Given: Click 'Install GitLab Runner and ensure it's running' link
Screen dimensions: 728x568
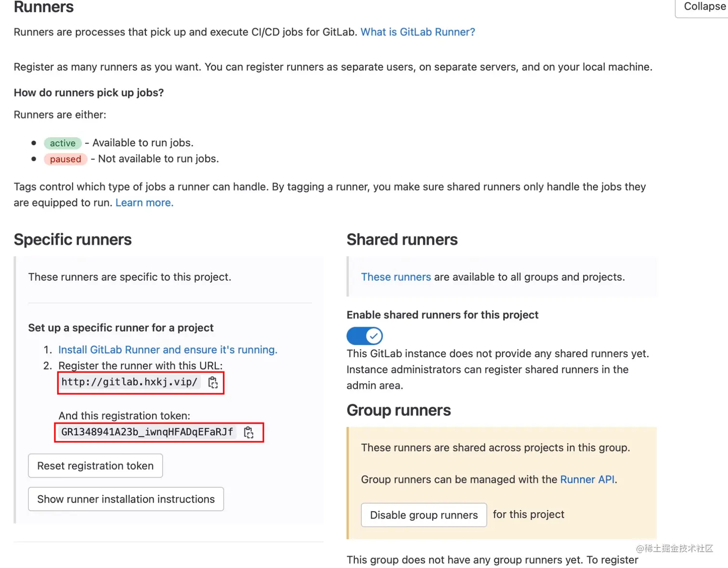Looking at the screenshot, I should (168, 350).
